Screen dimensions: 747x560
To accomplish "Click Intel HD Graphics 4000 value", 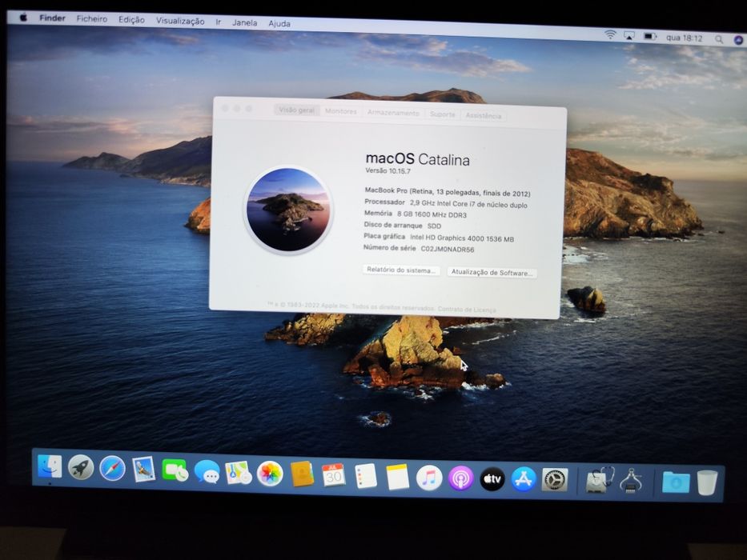I will pos(462,238).
